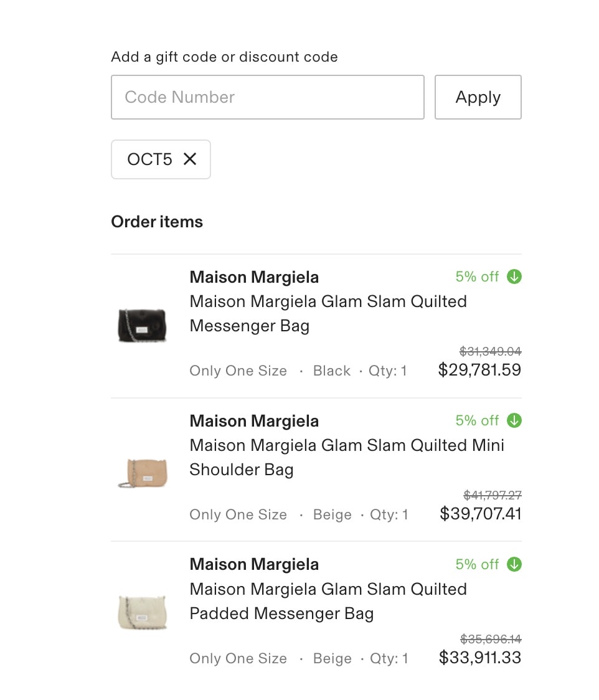Viewport: 599px width, 700px height.
Task: Open Glam Slam Quilted Mini Shoulder Bag title
Action: [x=347, y=457]
